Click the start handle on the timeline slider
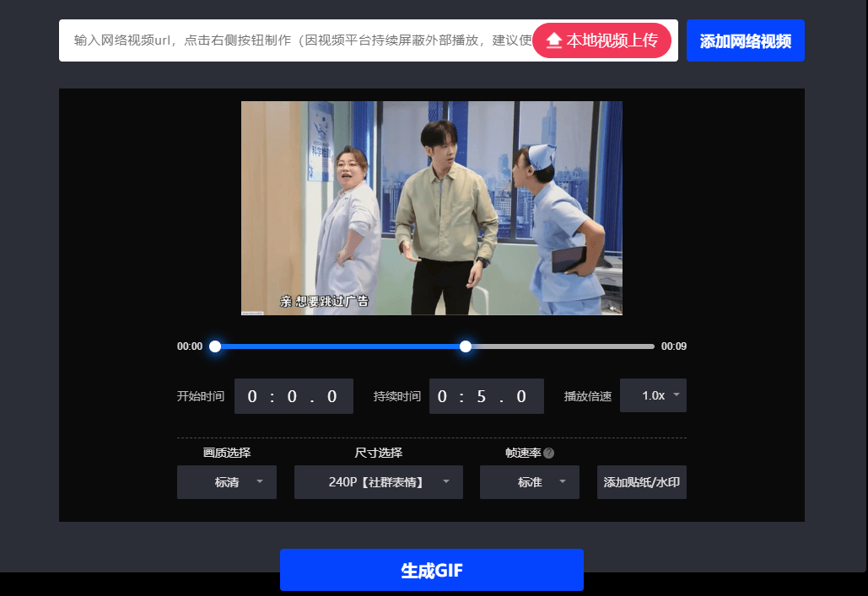868x596 pixels. coord(215,346)
